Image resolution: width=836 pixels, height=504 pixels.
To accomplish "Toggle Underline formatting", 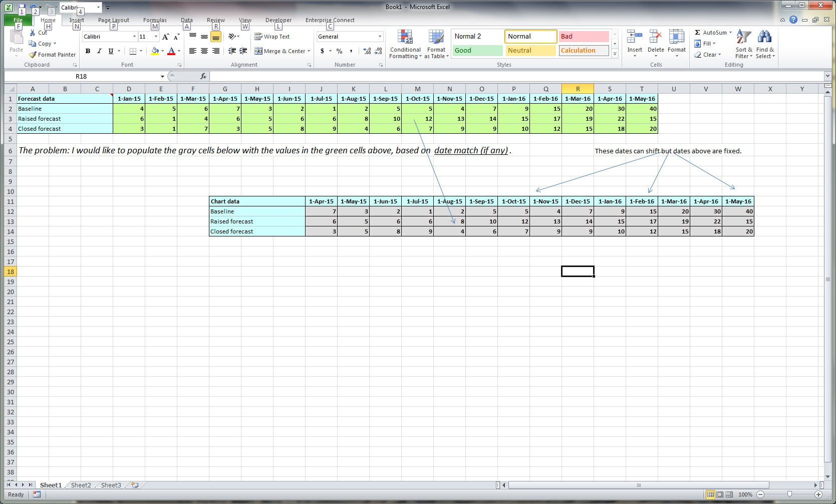I will click(111, 51).
